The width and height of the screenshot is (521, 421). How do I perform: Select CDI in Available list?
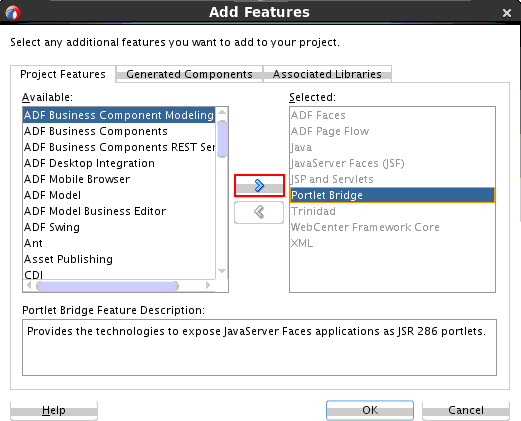[x=119, y=274]
